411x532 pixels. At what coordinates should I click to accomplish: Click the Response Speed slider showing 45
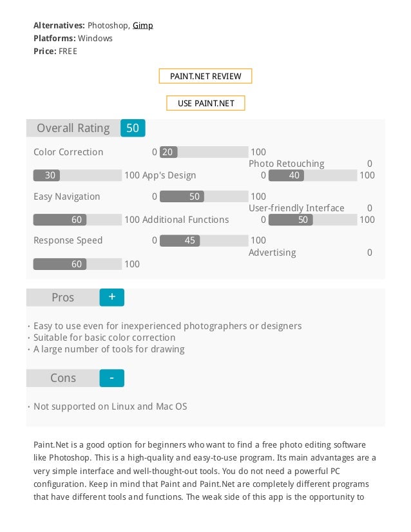(x=204, y=240)
